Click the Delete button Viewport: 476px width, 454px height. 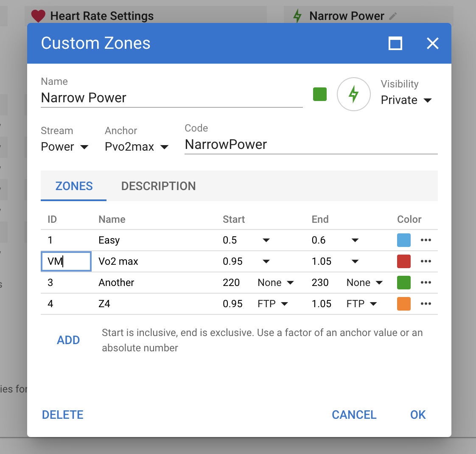[x=63, y=415]
